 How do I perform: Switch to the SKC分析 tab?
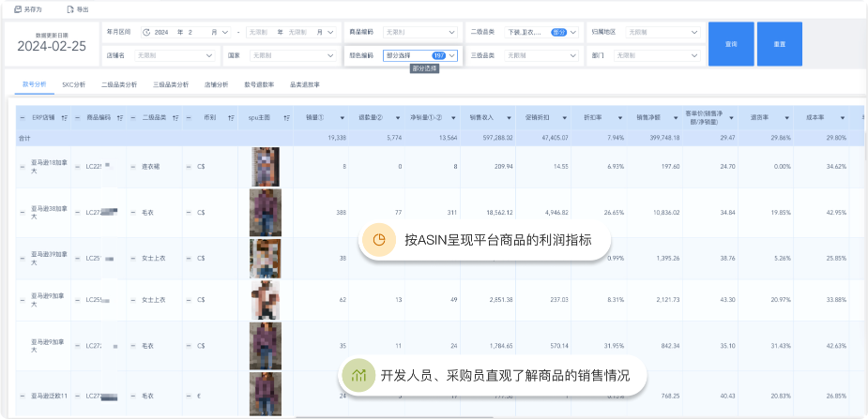[73, 84]
